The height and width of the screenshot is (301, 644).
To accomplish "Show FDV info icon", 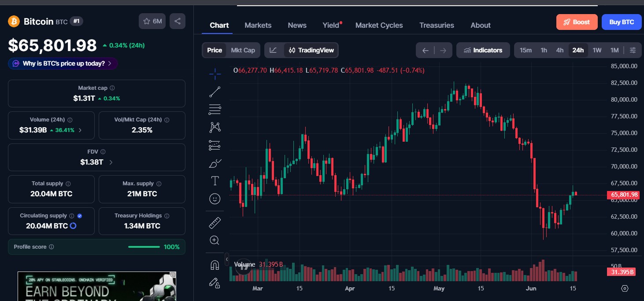I will 103,152.
